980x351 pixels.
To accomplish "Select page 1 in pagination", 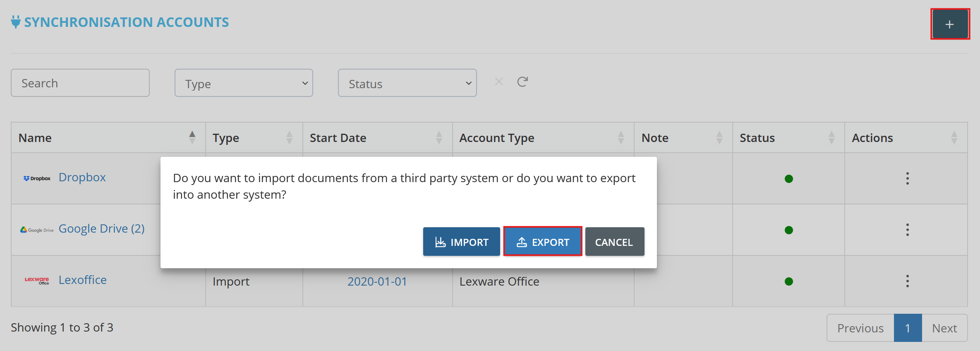I will click(x=908, y=328).
